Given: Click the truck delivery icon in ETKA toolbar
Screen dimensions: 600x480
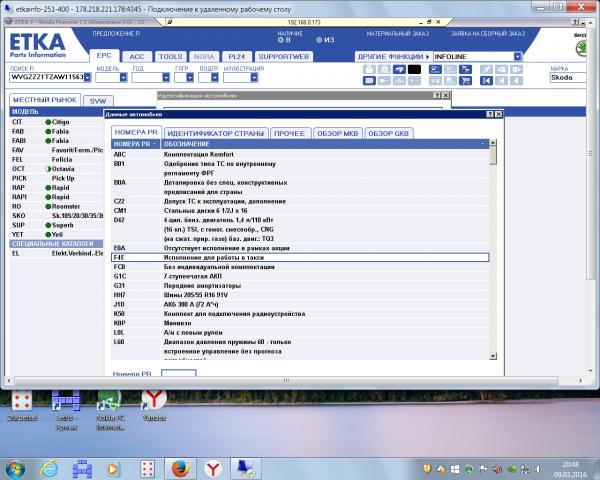Looking at the screenshot, I should [x=399, y=69].
